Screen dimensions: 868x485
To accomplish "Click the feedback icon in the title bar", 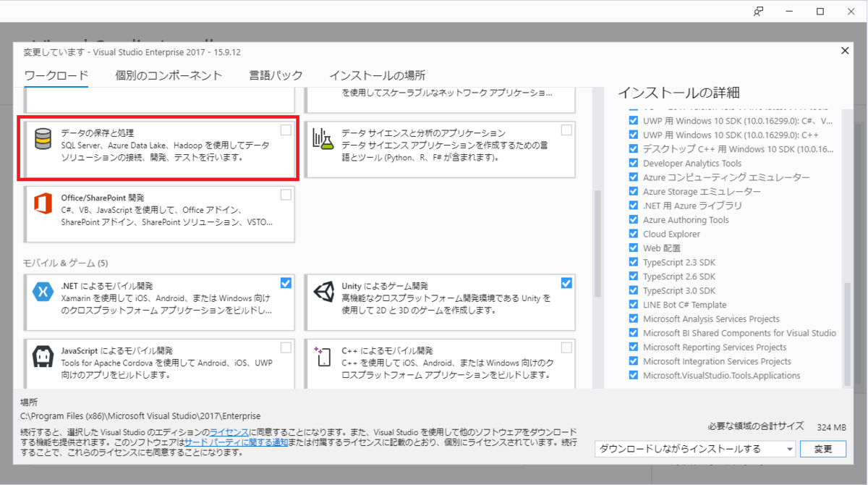I will coord(759,11).
